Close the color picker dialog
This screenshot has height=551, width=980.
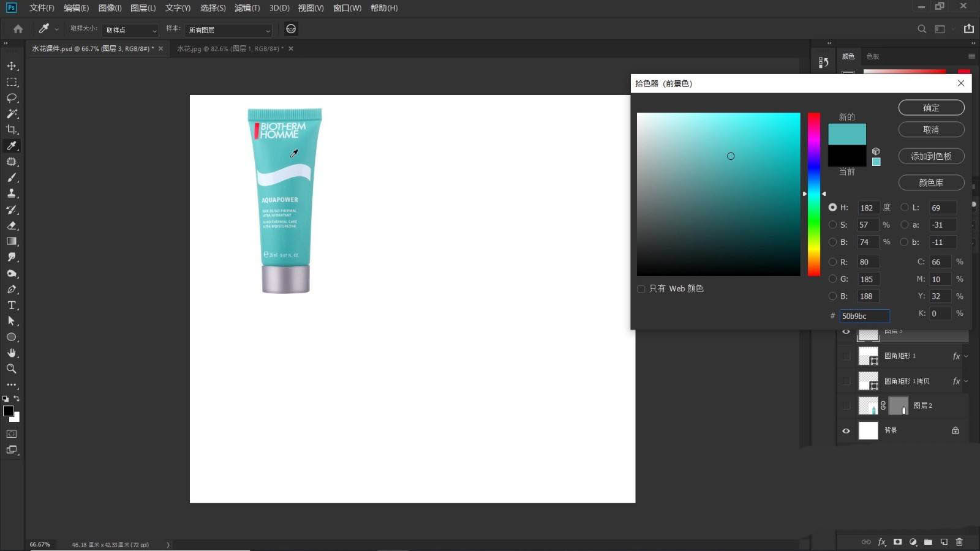click(961, 83)
